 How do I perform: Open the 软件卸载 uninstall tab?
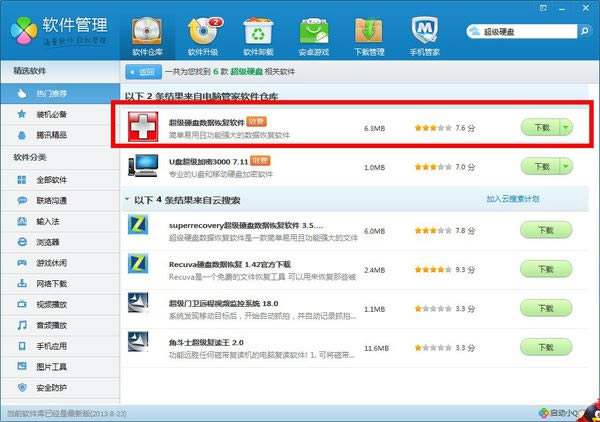coord(258,37)
